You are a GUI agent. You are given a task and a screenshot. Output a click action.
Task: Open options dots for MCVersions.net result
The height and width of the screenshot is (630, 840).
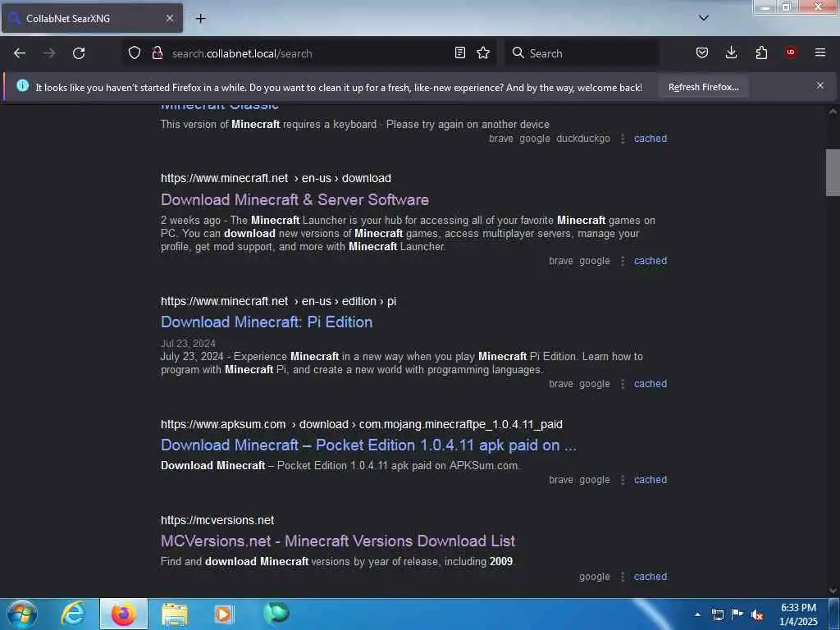(623, 577)
